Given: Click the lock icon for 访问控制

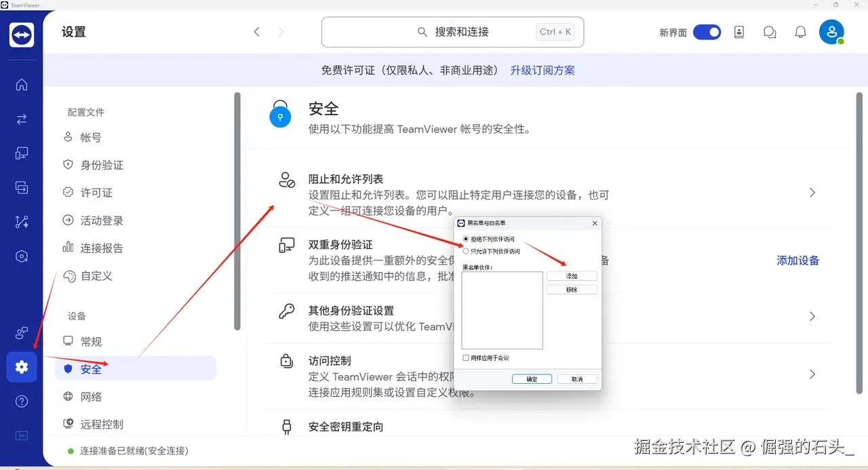Looking at the screenshot, I should 287,361.
